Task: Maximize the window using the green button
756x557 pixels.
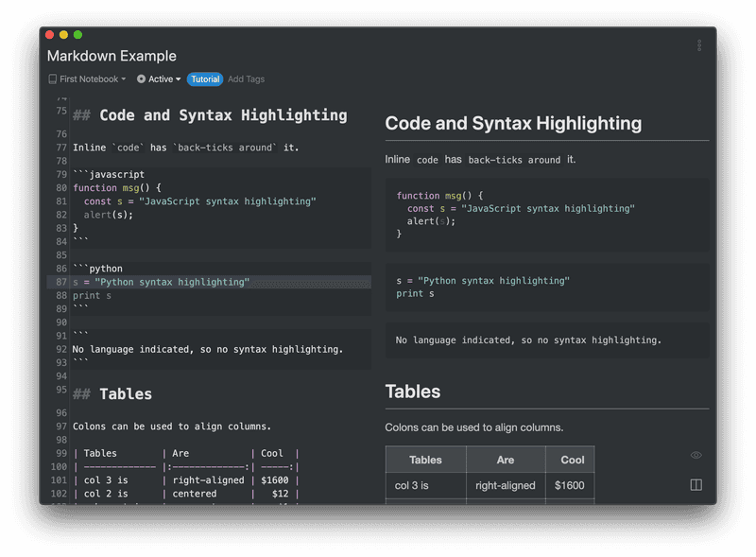Action: pos(78,35)
